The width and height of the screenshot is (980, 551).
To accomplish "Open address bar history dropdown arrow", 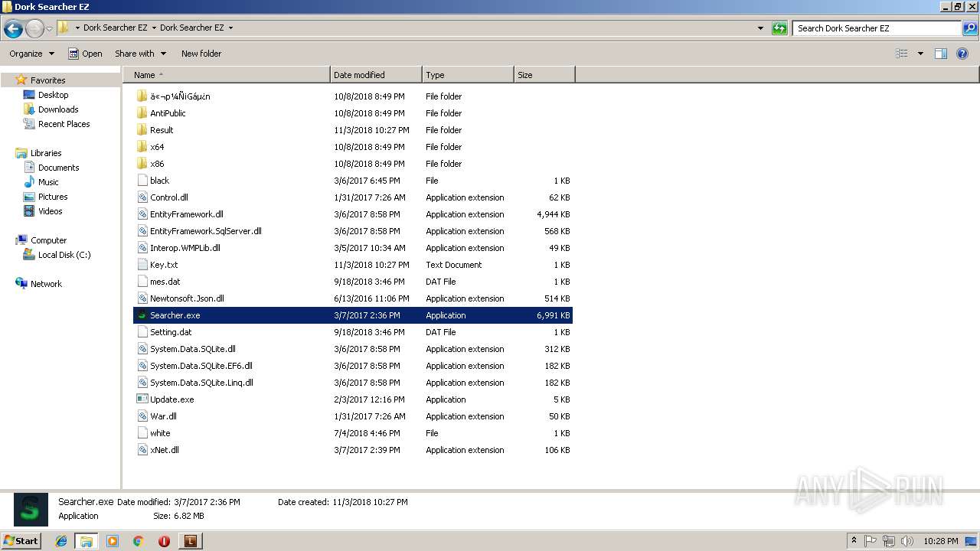I will point(760,28).
